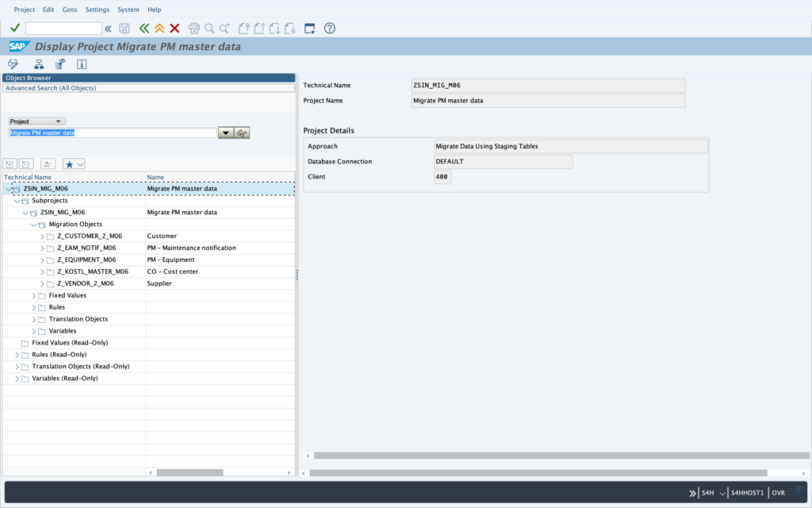Screen dimensions: 812x508
Task: Expand the Z_EAM_NOTIF_M06 node
Action: click(43, 248)
